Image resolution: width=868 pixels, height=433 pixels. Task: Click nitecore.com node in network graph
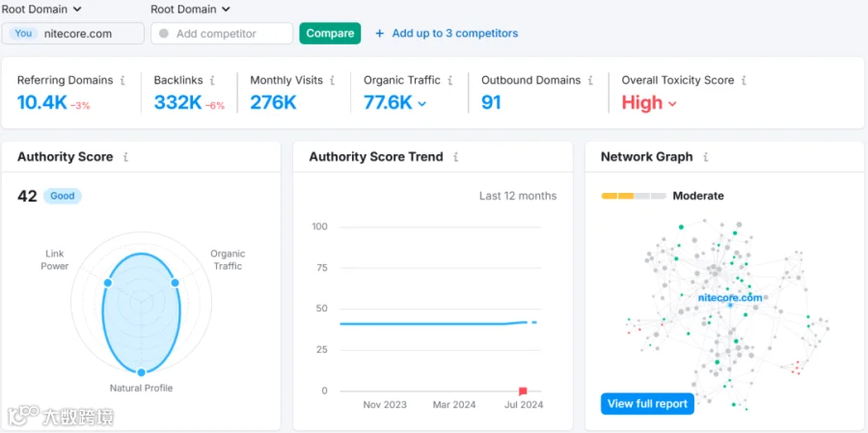(x=730, y=305)
